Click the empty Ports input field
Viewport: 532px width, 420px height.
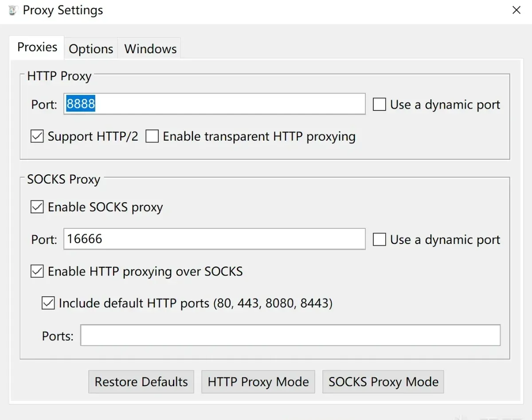click(290, 335)
